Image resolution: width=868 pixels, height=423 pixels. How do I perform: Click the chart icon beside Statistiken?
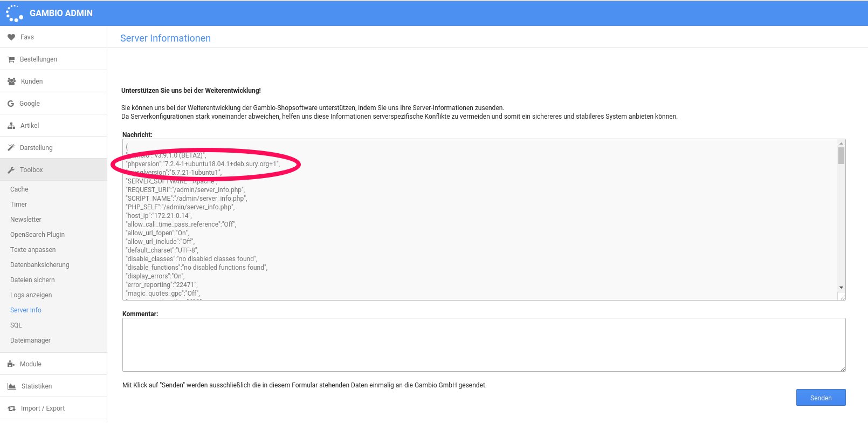pos(11,386)
